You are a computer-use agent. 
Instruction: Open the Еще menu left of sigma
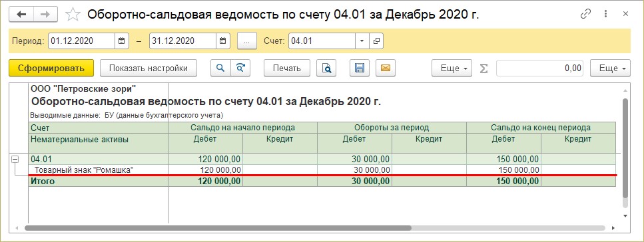click(x=452, y=68)
